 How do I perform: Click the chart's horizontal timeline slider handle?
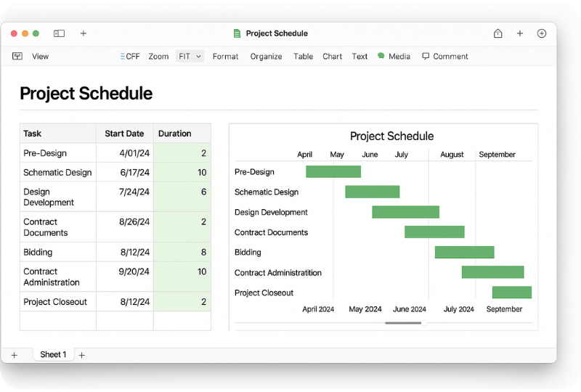point(424,323)
